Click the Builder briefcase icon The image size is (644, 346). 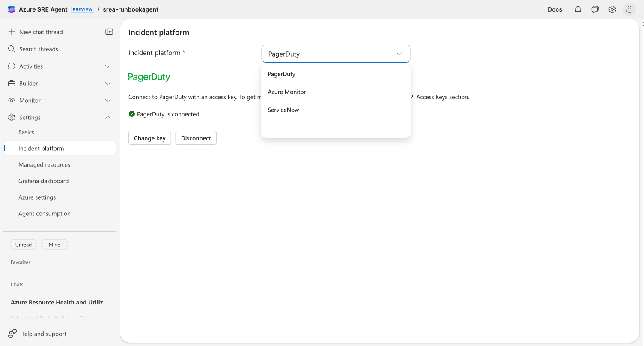pos(12,83)
